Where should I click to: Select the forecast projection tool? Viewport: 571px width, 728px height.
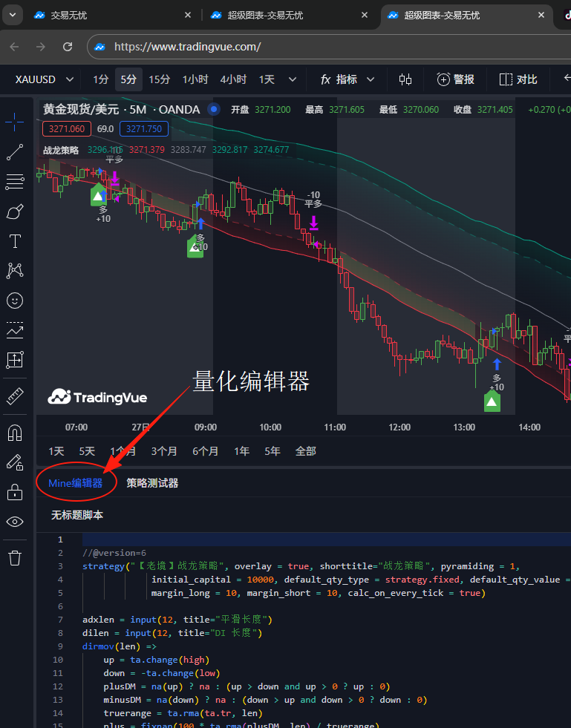[14, 330]
